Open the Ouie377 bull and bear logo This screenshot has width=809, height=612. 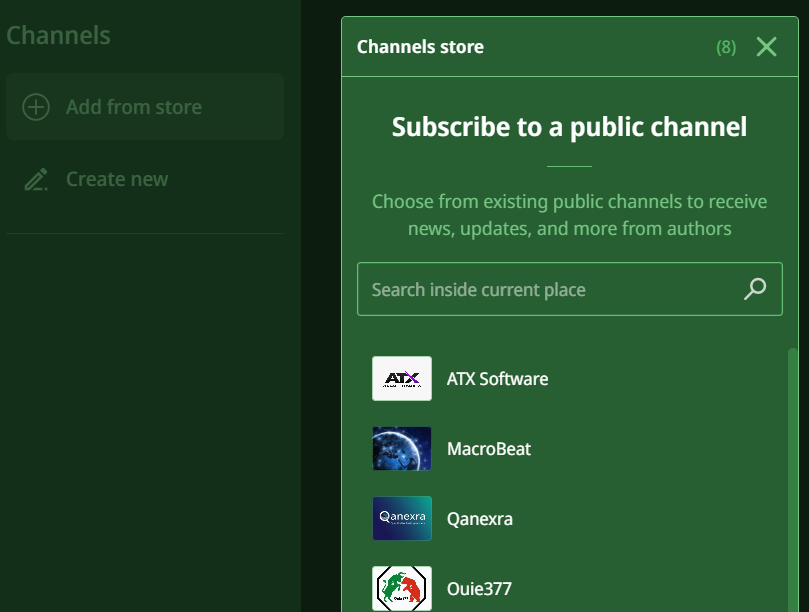402,588
